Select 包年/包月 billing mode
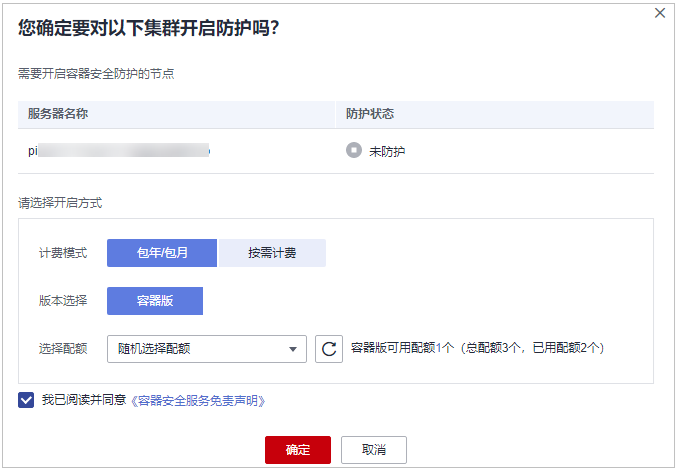 click(x=162, y=253)
